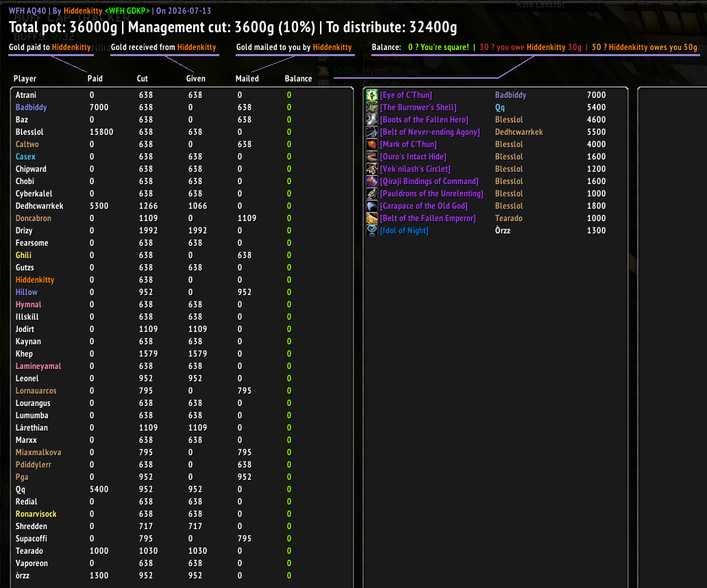Click the 7000 price for Eye of C'Thun
The height and width of the screenshot is (588, 707).
click(596, 95)
